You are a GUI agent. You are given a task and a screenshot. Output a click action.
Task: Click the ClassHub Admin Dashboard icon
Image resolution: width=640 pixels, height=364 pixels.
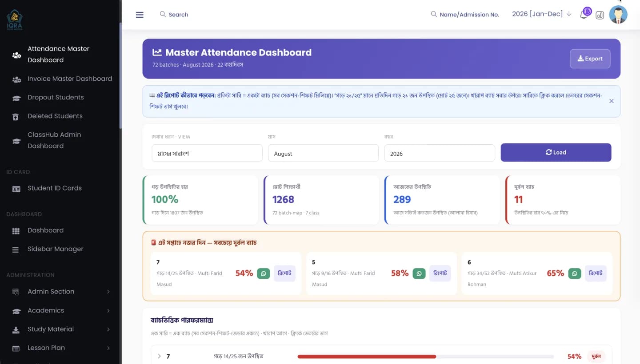pyautogui.click(x=16, y=141)
